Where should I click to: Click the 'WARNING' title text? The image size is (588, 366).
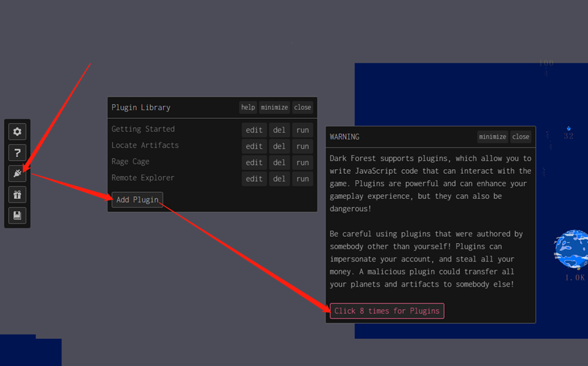[x=344, y=136]
